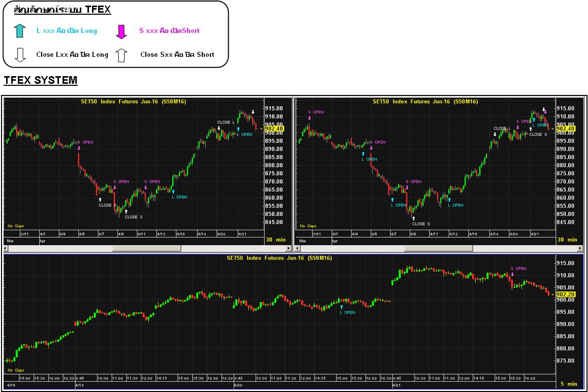Click the 902.20 price label on the bottom chart
The width and height of the screenshot is (588, 392).
click(566, 295)
